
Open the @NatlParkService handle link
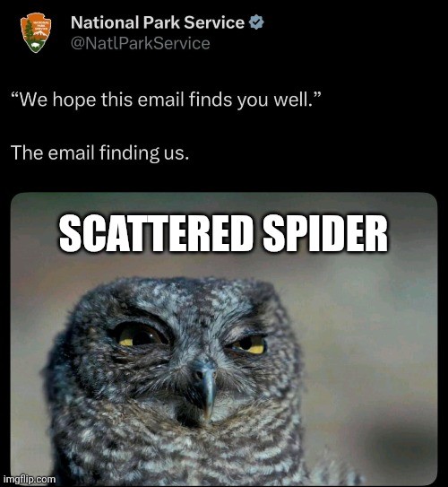(141, 43)
